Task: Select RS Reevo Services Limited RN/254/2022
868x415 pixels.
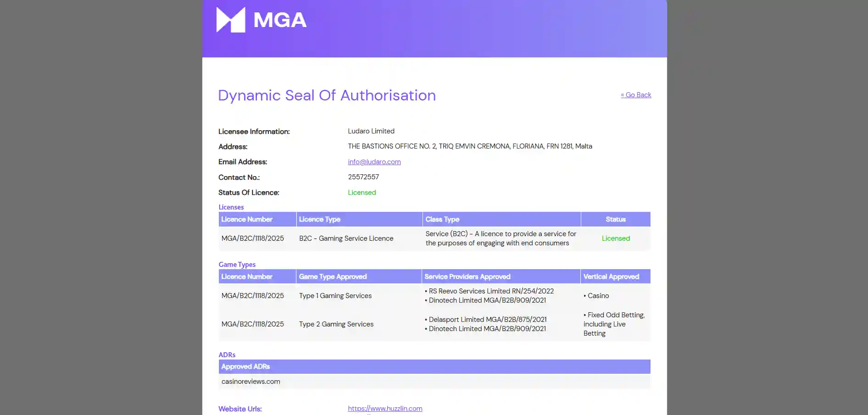Action: pos(491,291)
